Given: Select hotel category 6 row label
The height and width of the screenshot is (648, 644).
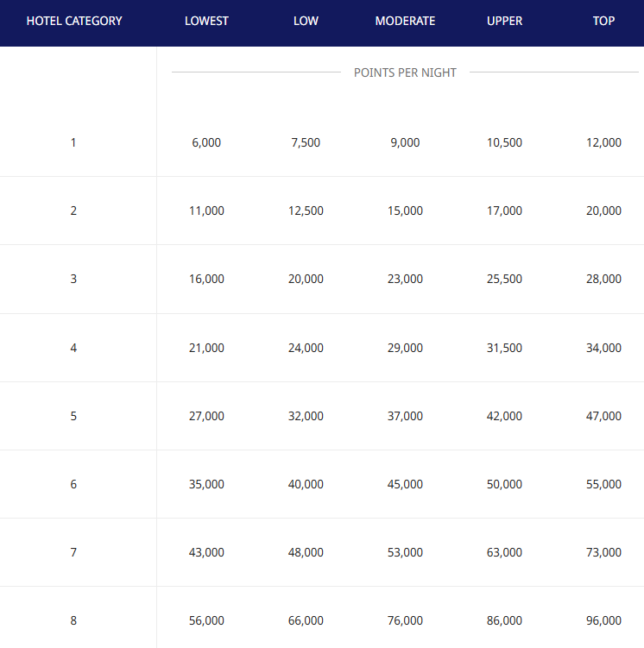Looking at the screenshot, I should pyautogui.click(x=73, y=484).
